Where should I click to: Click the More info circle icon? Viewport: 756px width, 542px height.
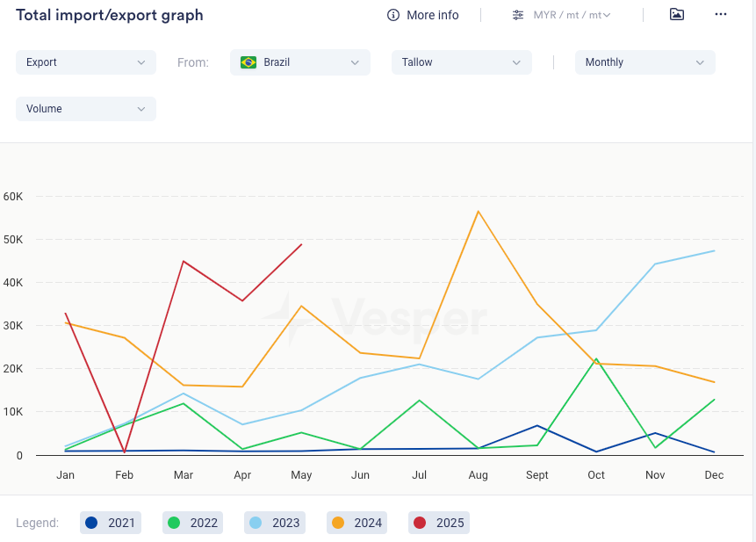pyautogui.click(x=393, y=15)
